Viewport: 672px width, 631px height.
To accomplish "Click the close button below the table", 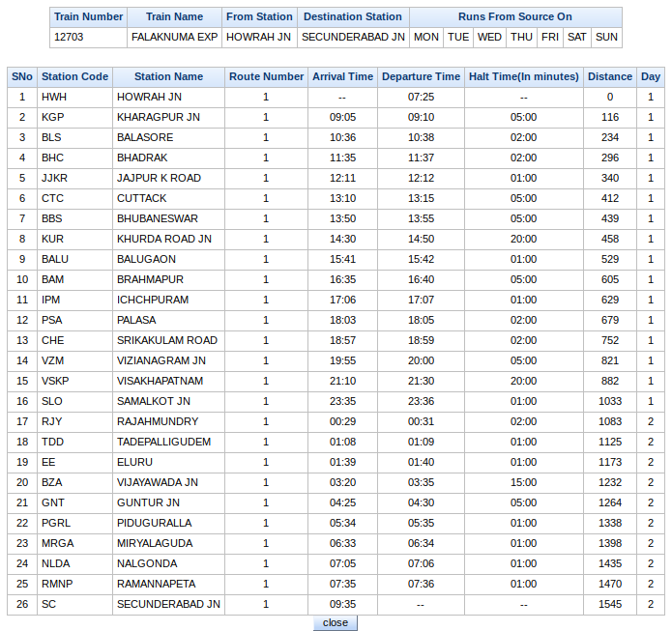I will [336, 622].
